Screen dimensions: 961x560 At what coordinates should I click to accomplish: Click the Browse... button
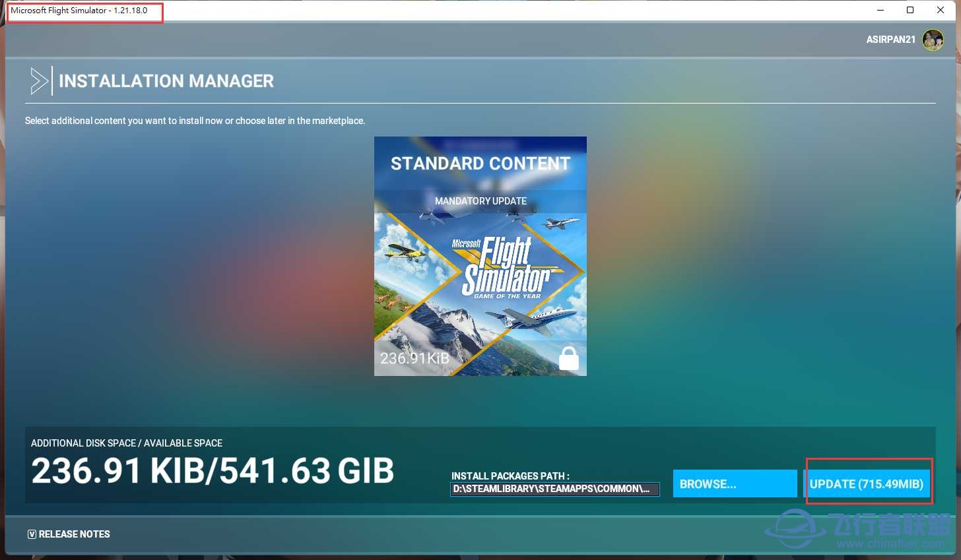click(735, 483)
